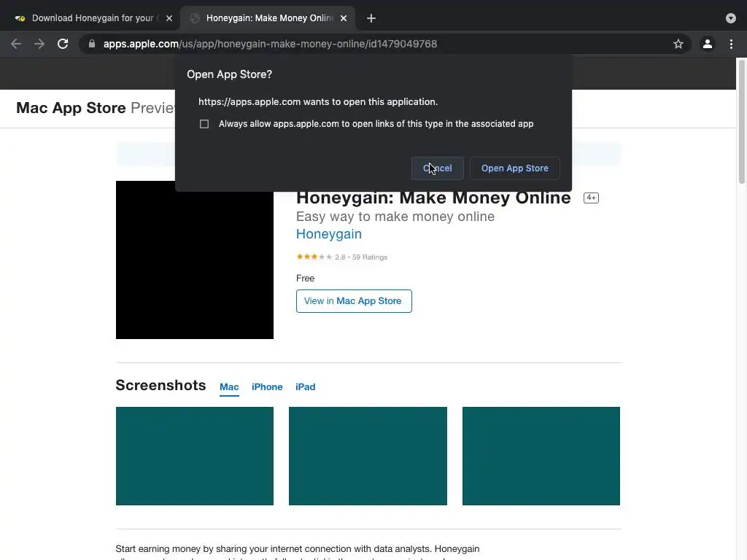747x560 pixels.
Task: Select the Honeygain: Make Money Online tab
Action: pos(268,18)
